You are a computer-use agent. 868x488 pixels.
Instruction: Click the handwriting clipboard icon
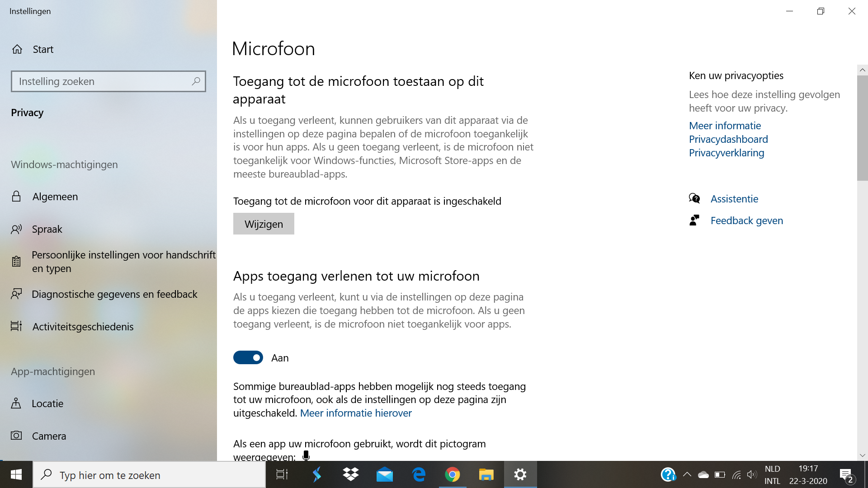click(x=16, y=261)
